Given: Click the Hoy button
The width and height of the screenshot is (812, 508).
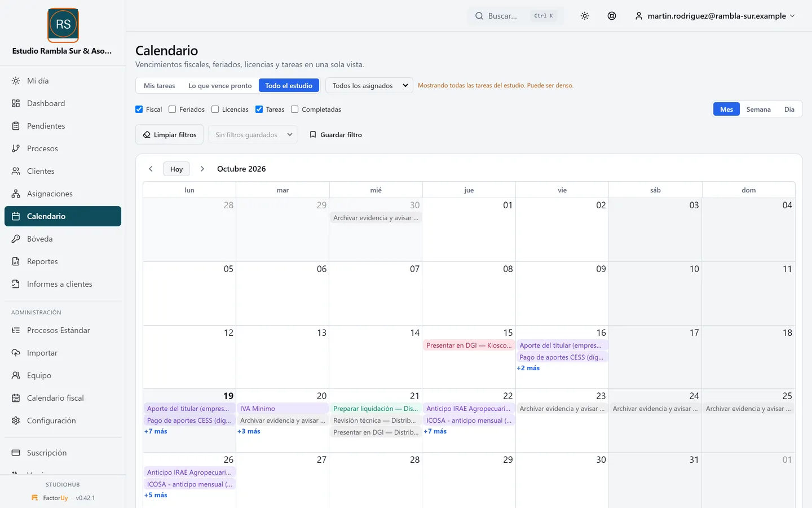Looking at the screenshot, I should pos(176,169).
